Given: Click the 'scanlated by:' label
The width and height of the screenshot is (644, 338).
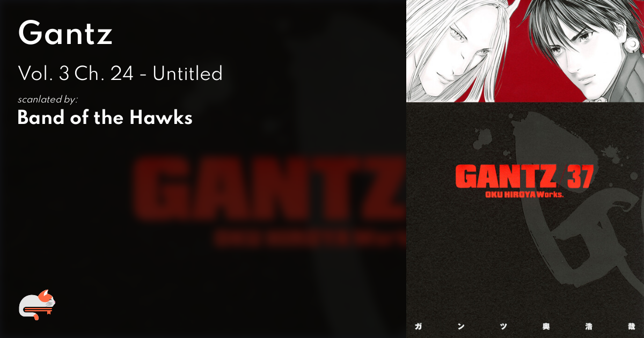Looking at the screenshot, I should [x=48, y=99].
